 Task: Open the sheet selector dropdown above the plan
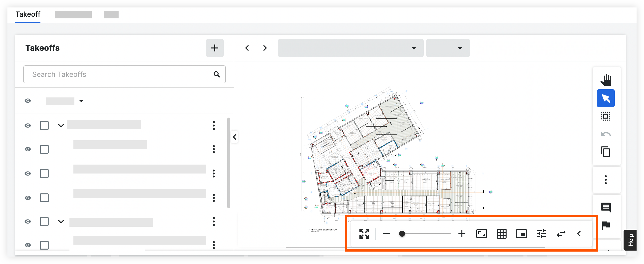click(350, 48)
